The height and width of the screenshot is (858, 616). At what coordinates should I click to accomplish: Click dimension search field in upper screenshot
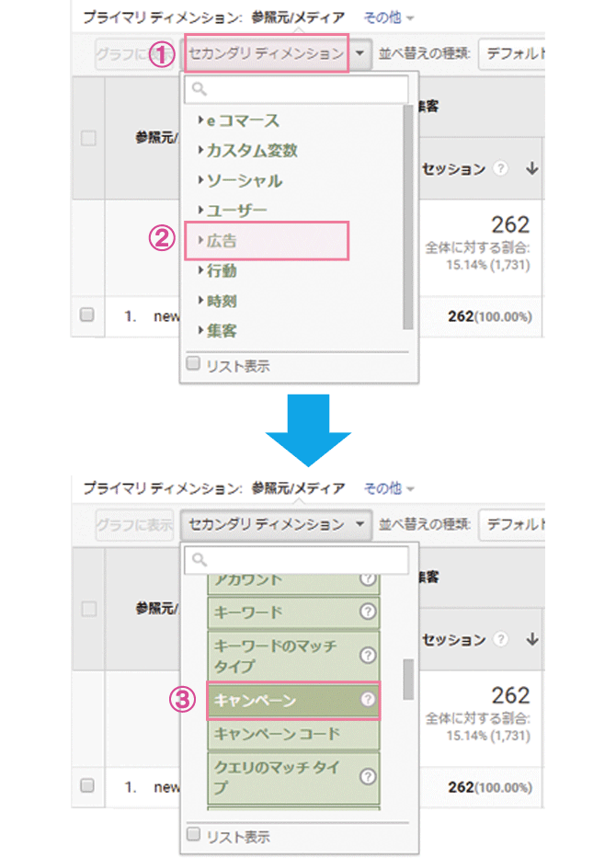[x=297, y=88]
